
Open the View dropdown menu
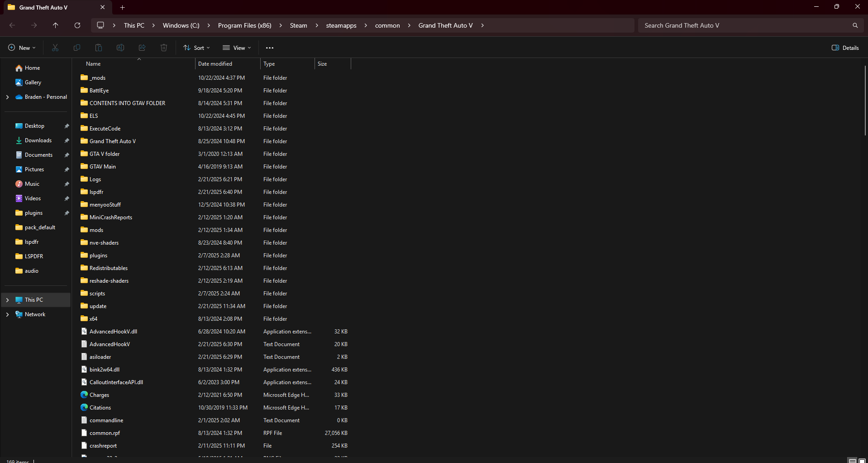237,48
